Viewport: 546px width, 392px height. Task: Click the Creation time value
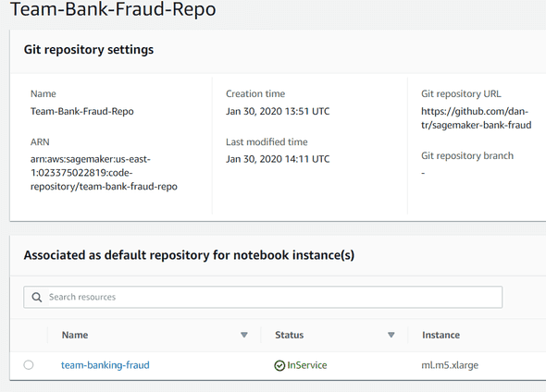(x=278, y=111)
